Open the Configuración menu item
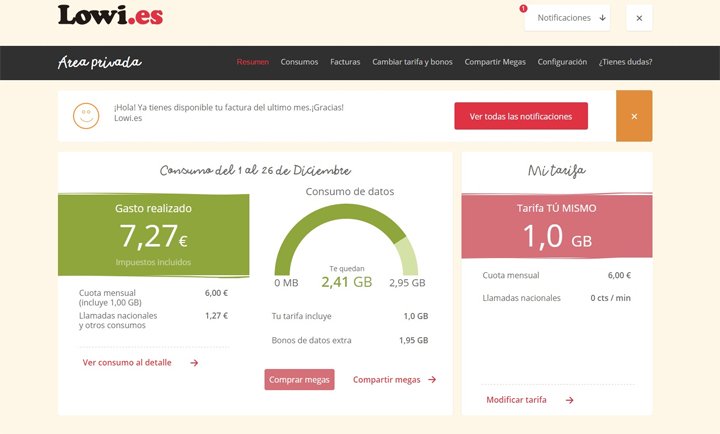 562,62
